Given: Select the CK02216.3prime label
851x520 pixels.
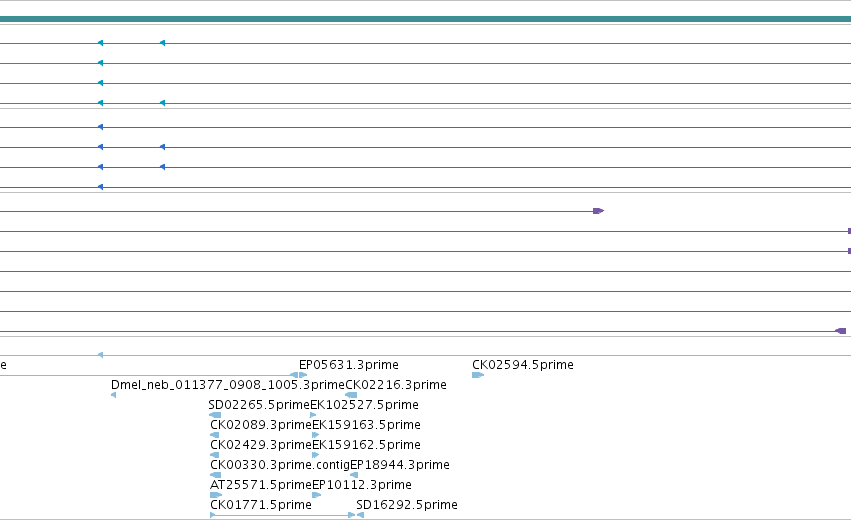Looking at the screenshot, I should 396,385.
